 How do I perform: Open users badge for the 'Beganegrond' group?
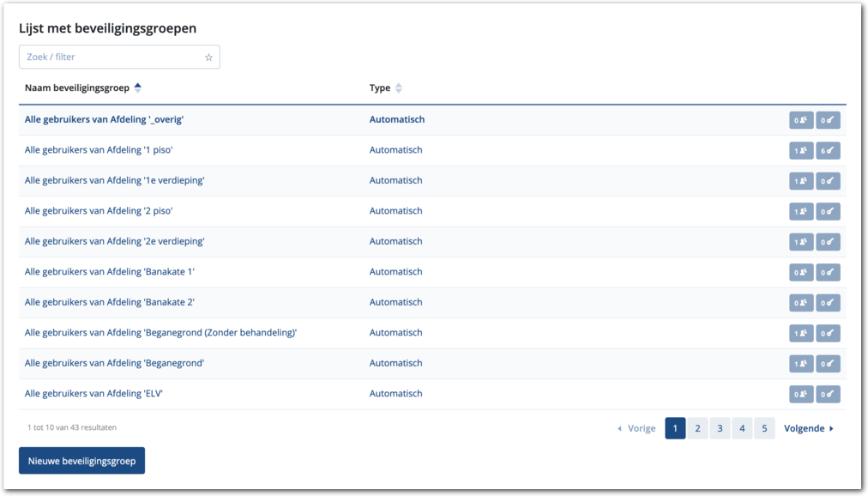(801, 364)
